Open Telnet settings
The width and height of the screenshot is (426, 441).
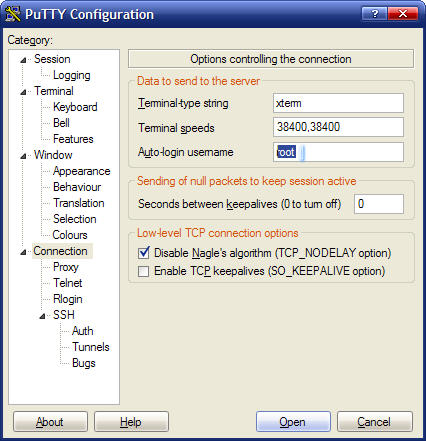click(x=68, y=283)
